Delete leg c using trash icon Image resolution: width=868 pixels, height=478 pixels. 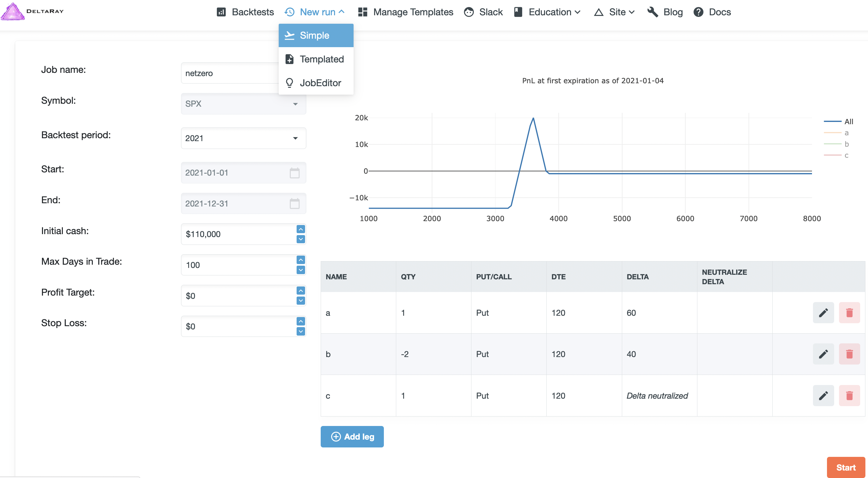pyautogui.click(x=849, y=395)
